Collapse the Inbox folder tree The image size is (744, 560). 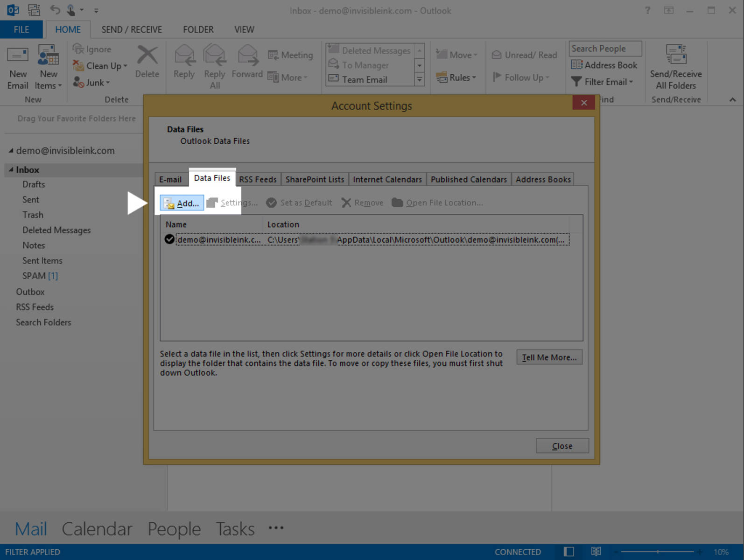pos(11,170)
